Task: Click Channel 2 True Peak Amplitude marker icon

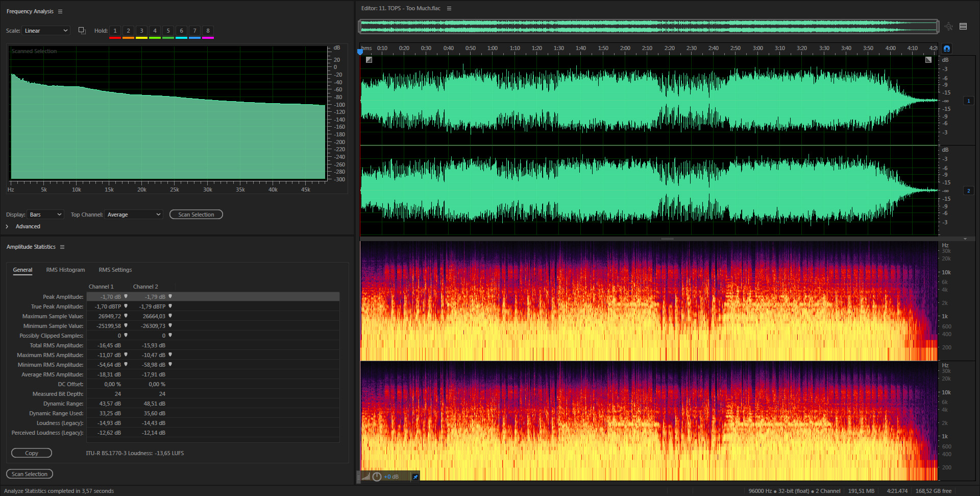Action: click(x=170, y=306)
